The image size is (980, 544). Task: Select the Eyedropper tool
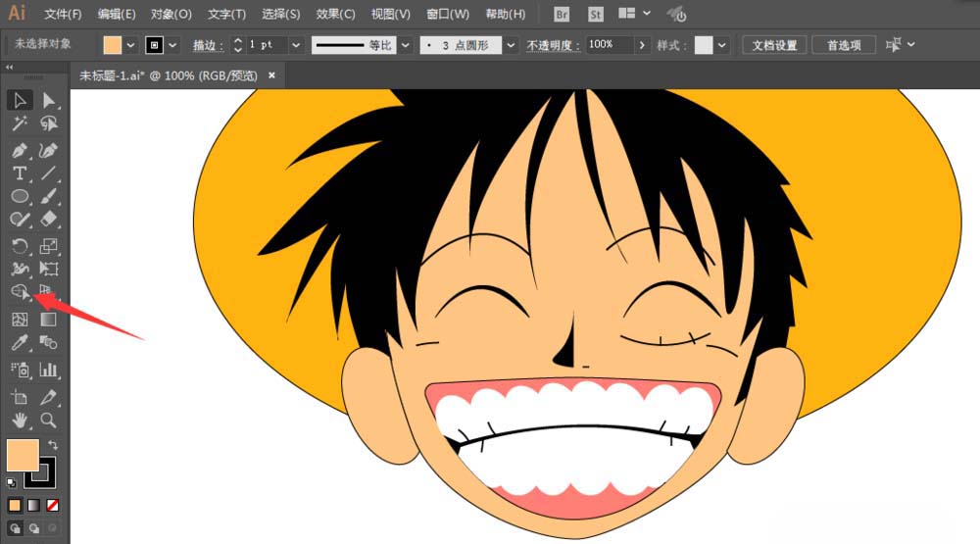(x=20, y=343)
